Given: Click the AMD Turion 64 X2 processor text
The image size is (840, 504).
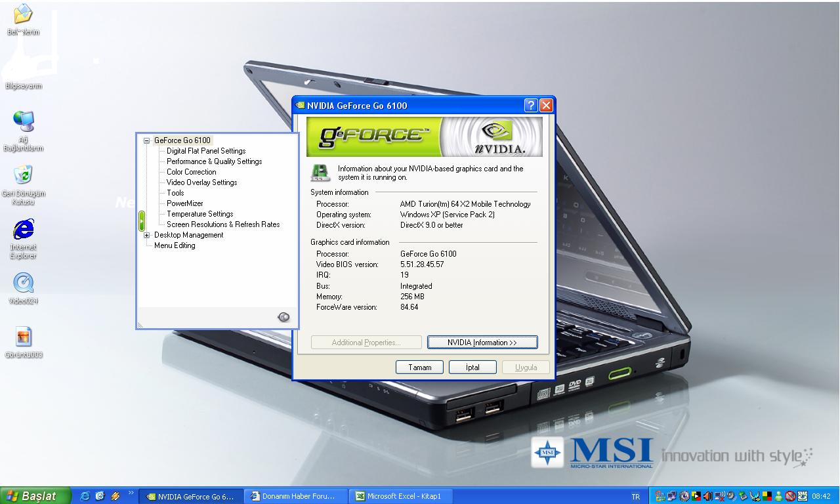Looking at the screenshot, I should point(465,204).
